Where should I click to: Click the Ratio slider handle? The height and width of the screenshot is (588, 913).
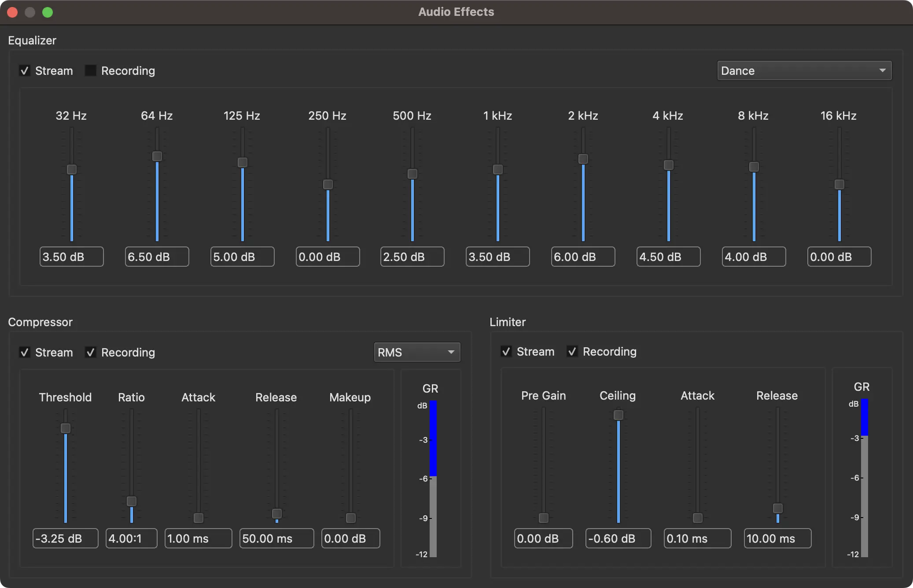tap(131, 502)
